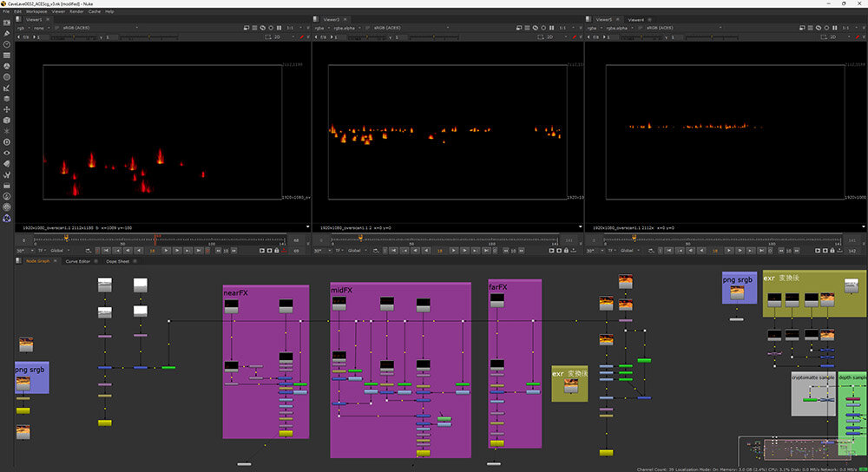The width and height of the screenshot is (868, 472).
Task: Open Viewer1 alpha channel 'none' dropdown
Action: (x=42, y=28)
